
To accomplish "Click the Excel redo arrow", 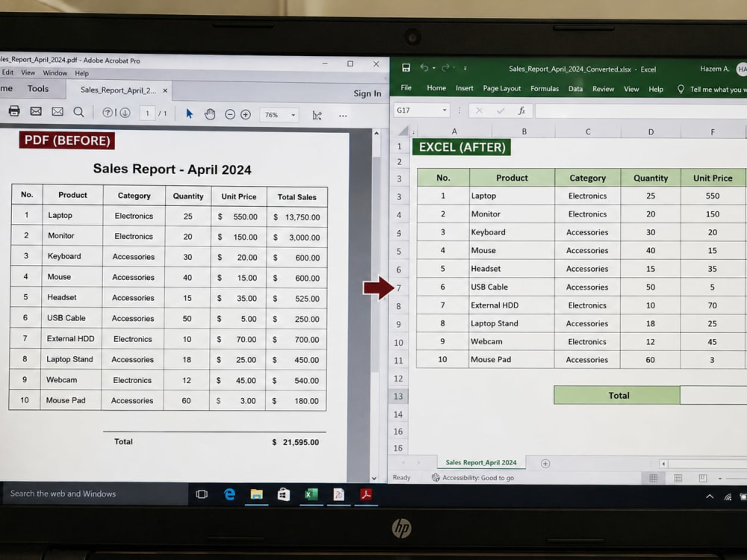I will [445, 68].
